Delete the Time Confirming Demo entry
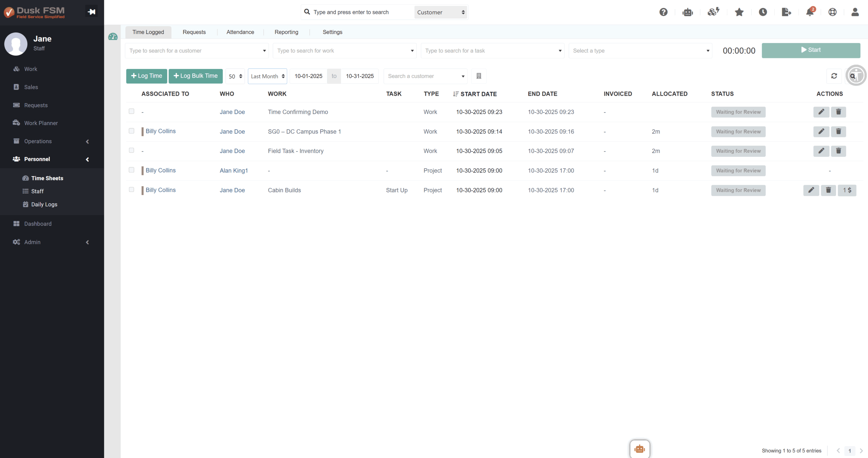 (x=839, y=112)
